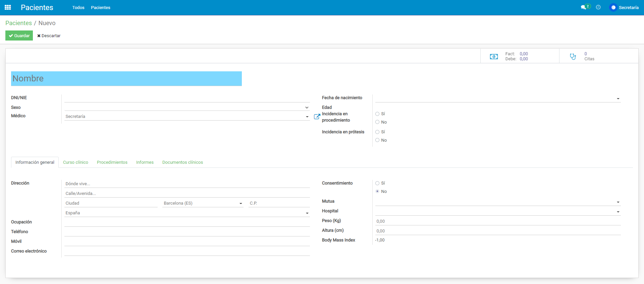Click the Dónde vive address field
Viewport: 644px width, 284px height.
coord(187,184)
